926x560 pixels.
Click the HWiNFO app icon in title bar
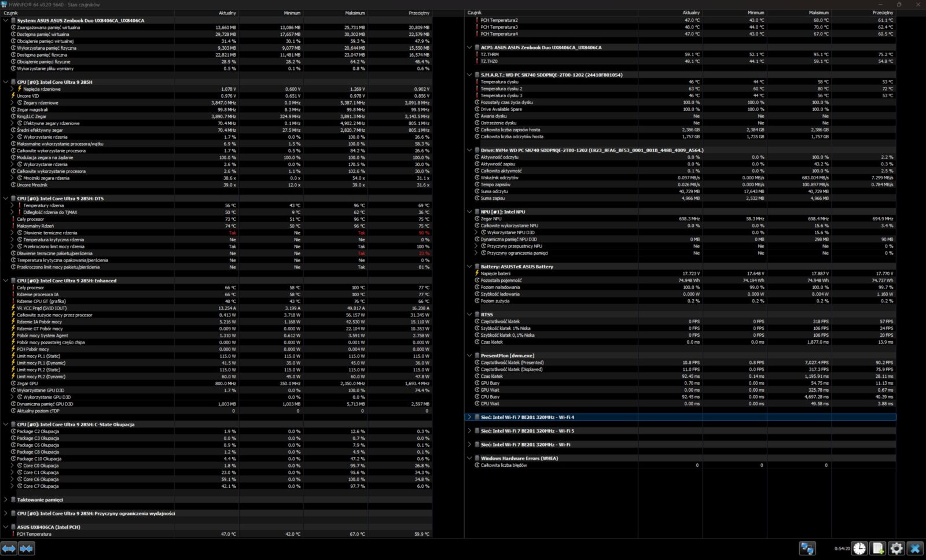tap(4, 4)
